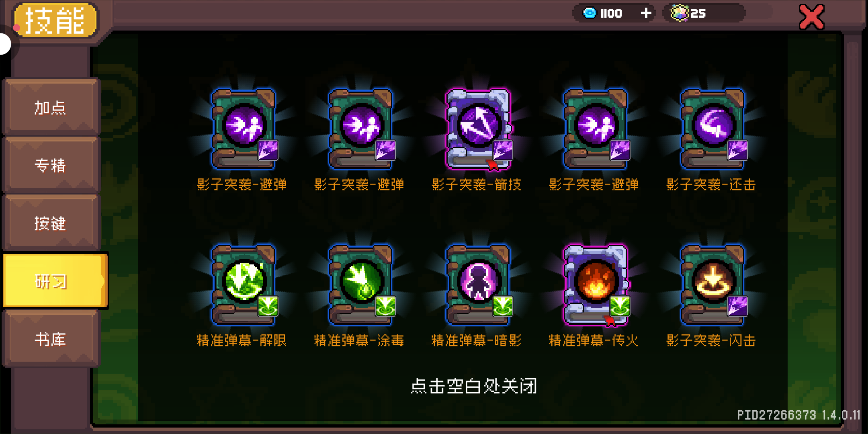
Task: Select the 影子突袭-还击 skill book
Action: click(713, 129)
